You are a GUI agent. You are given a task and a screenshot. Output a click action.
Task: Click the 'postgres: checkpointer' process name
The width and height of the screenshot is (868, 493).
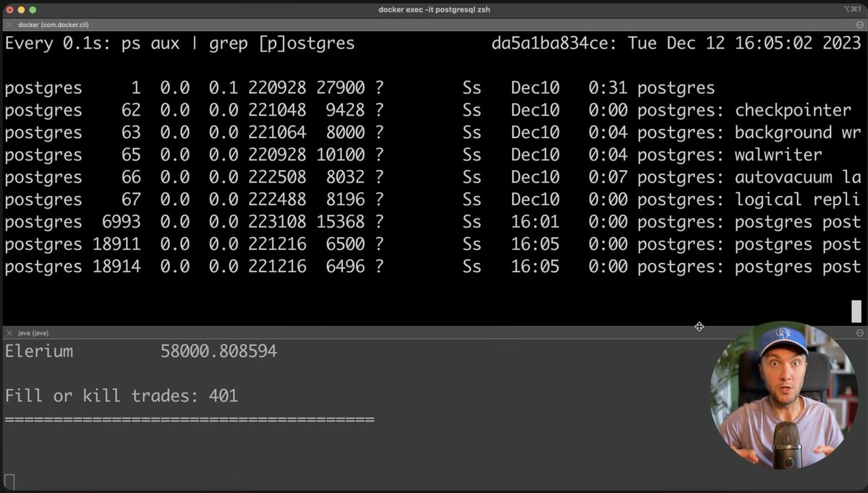coord(744,111)
